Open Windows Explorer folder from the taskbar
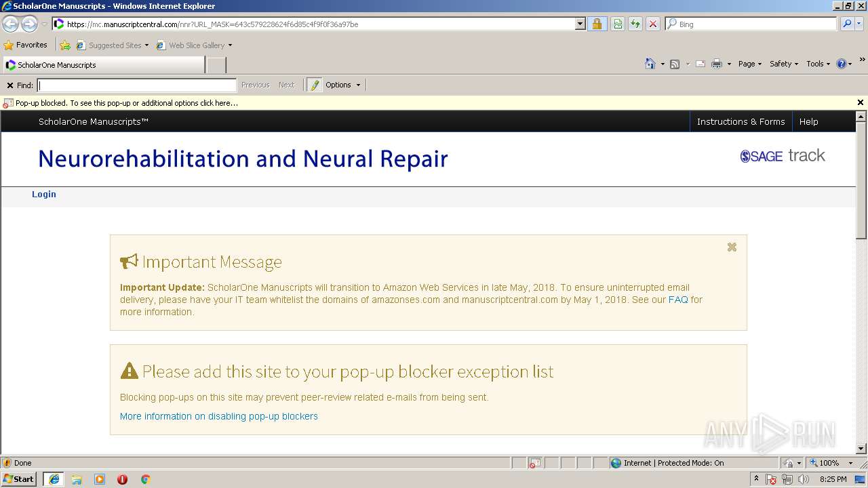868x488 pixels. click(77, 479)
